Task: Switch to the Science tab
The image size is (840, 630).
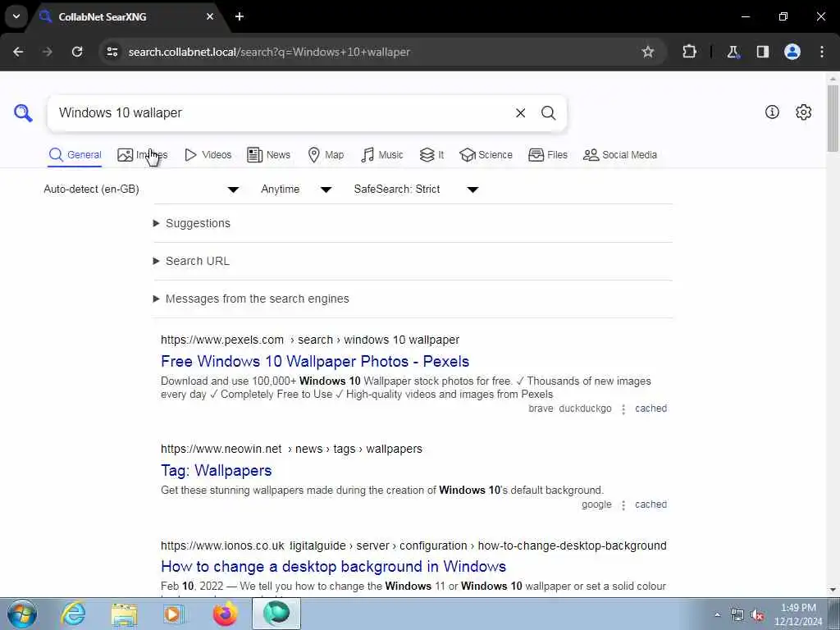Action: 486,155
